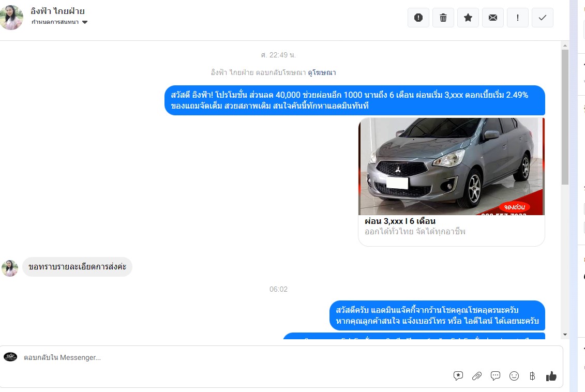
Task: Click the baht payment request icon
Action: [x=532, y=376]
